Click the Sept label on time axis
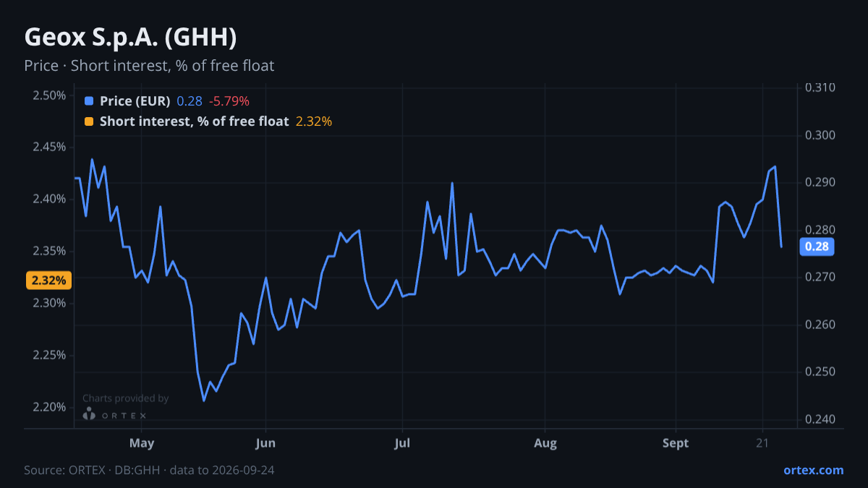The width and height of the screenshot is (868, 488). coord(676,443)
